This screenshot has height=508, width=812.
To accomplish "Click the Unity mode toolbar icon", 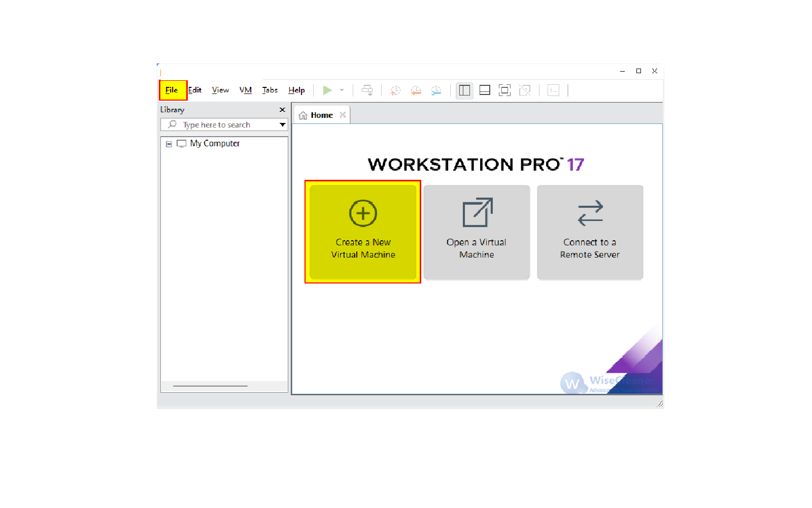I will (525, 90).
